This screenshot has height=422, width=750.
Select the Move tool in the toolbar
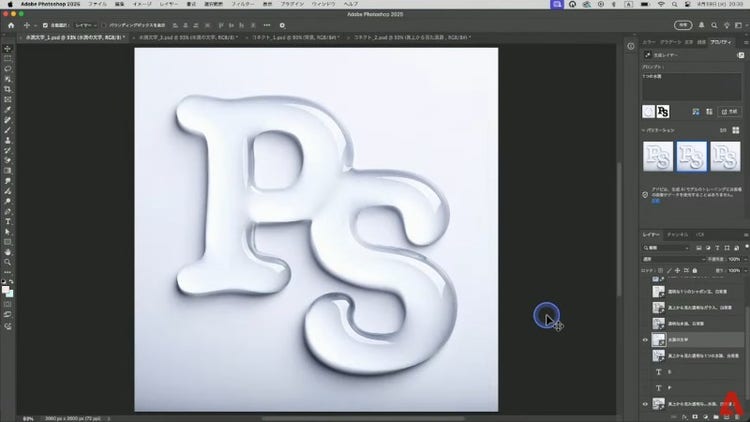pos(7,48)
